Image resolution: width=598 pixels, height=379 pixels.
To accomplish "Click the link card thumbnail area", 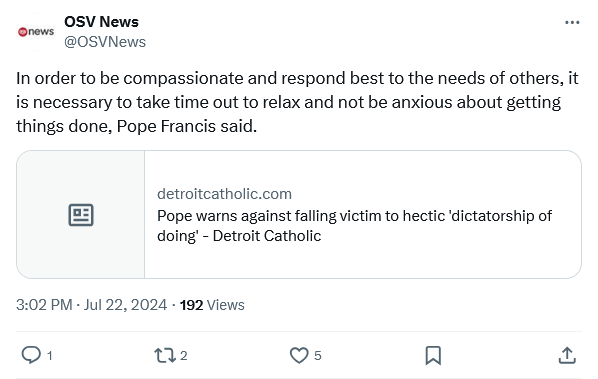I will pyautogui.click(x=80, y=214).
